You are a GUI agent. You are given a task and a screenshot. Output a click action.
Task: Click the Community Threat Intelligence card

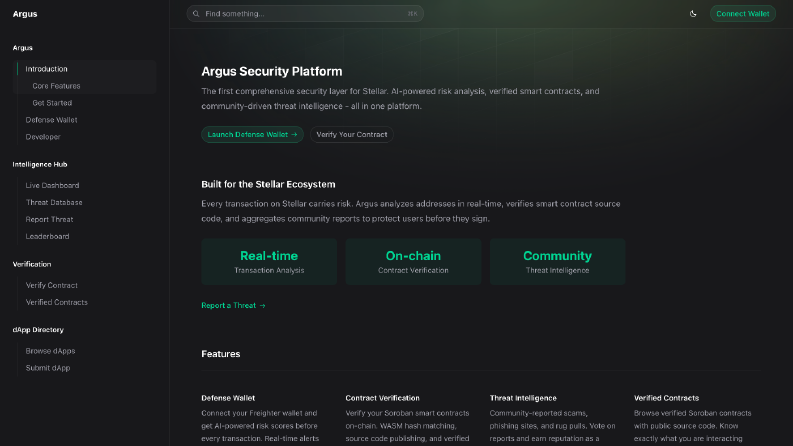(557, 261)
